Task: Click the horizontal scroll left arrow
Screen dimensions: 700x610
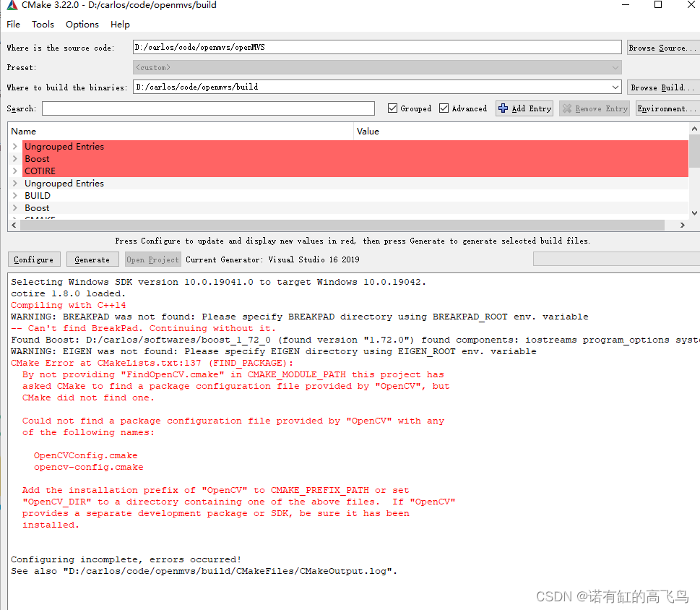Action: coord(14,225)
